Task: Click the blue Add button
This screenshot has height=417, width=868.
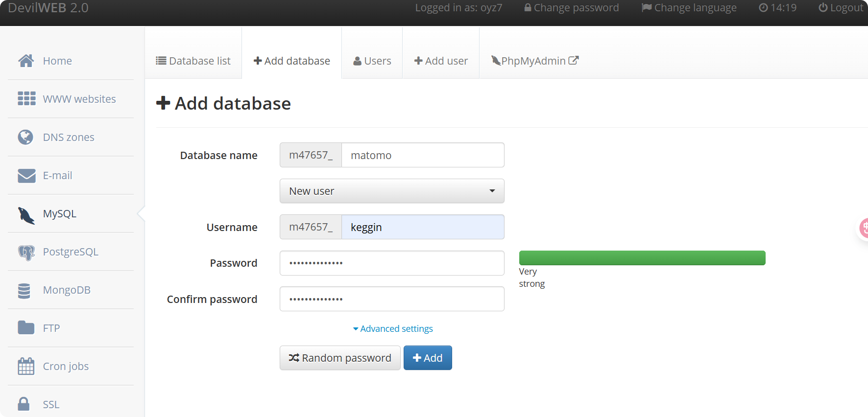Action: point(427,358)
